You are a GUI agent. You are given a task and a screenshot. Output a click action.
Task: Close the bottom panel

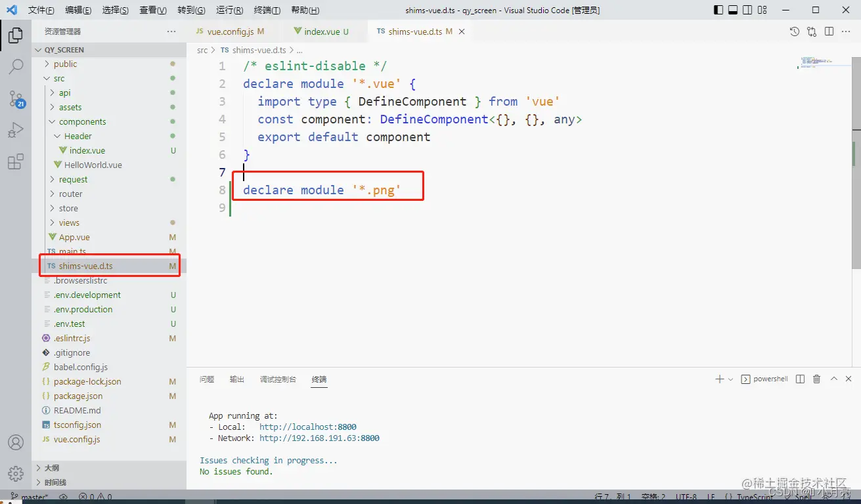849,379
